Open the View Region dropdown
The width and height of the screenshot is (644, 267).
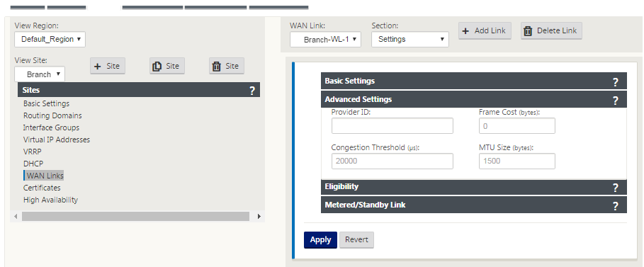50,39
